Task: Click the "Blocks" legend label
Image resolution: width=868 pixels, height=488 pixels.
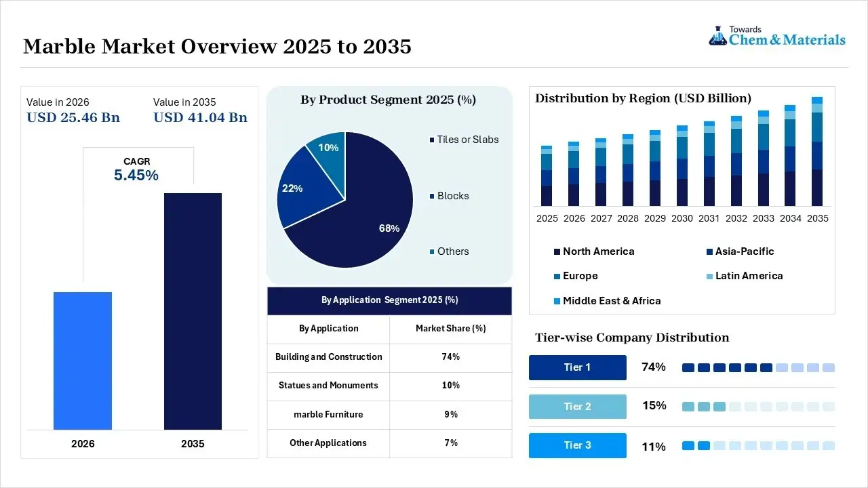Action: [453, 196]
